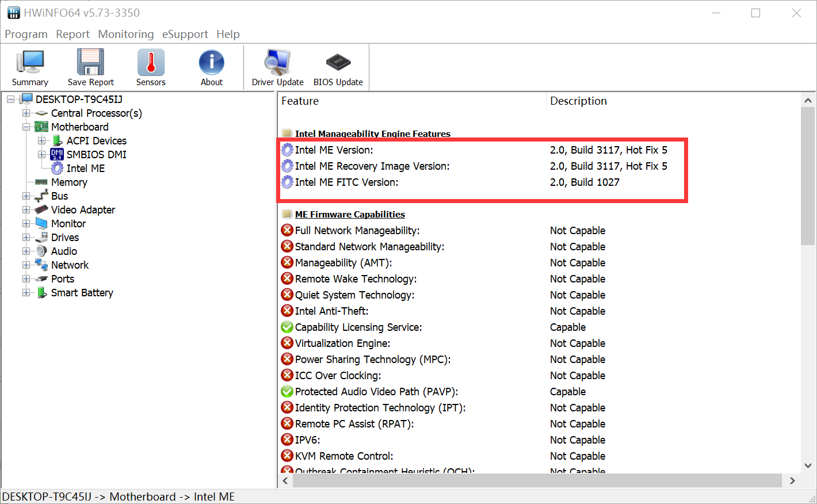Click the folder icon beside ME Firmware Capabilities
Screen dimensions: 817x504
point(287,215)
